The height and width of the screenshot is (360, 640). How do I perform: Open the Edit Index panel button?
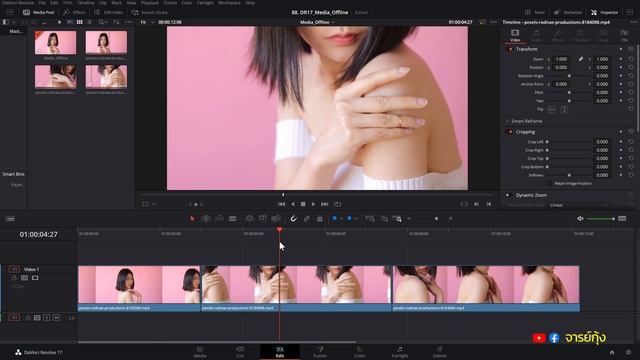[x=108, y=12]
